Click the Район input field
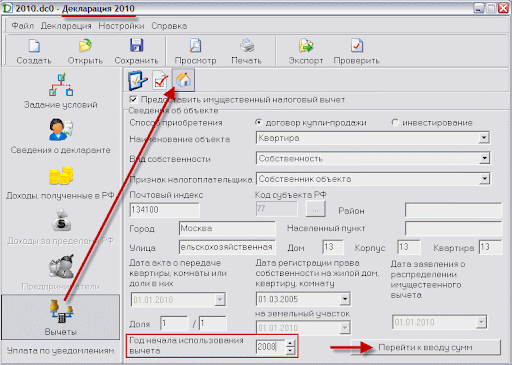 pos(453,210)
